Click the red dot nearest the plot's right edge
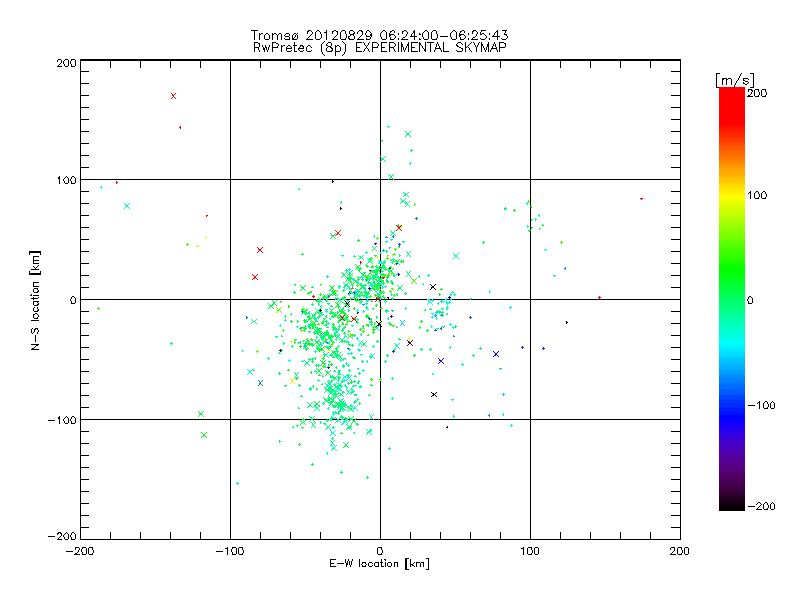Viewport: 800px width, 600px height. pyautogui.click(x=641, y=199)
